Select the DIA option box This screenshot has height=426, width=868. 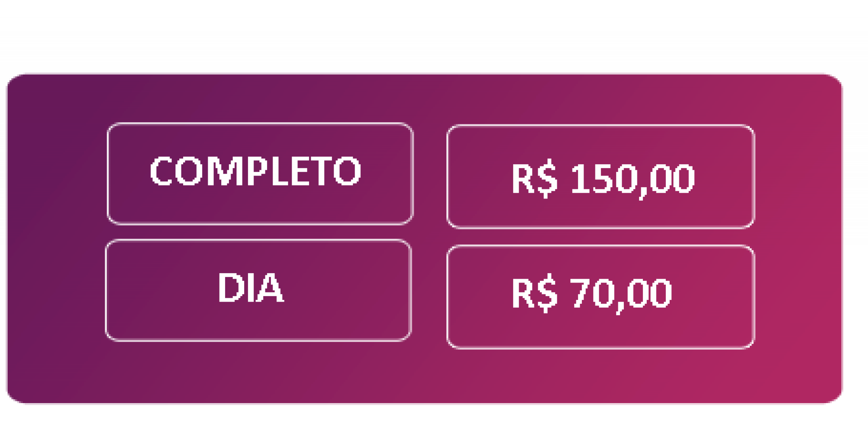[x=258, y=290]
